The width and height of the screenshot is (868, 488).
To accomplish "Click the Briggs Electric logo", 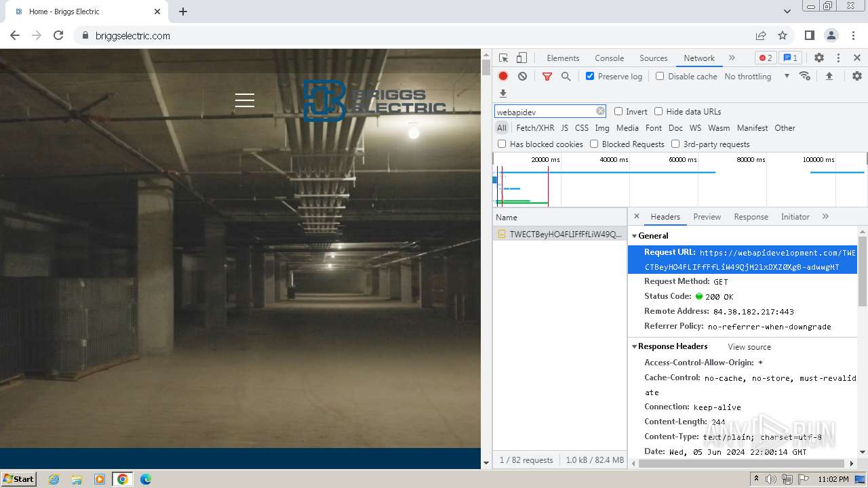I will pyautogui.click(x=374, y=100).
